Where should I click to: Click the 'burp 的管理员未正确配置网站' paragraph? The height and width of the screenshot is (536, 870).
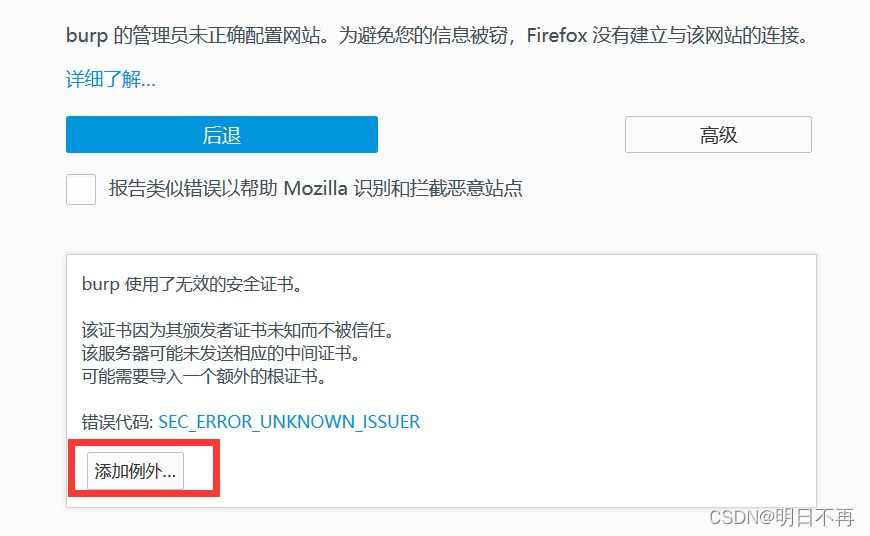437,35
